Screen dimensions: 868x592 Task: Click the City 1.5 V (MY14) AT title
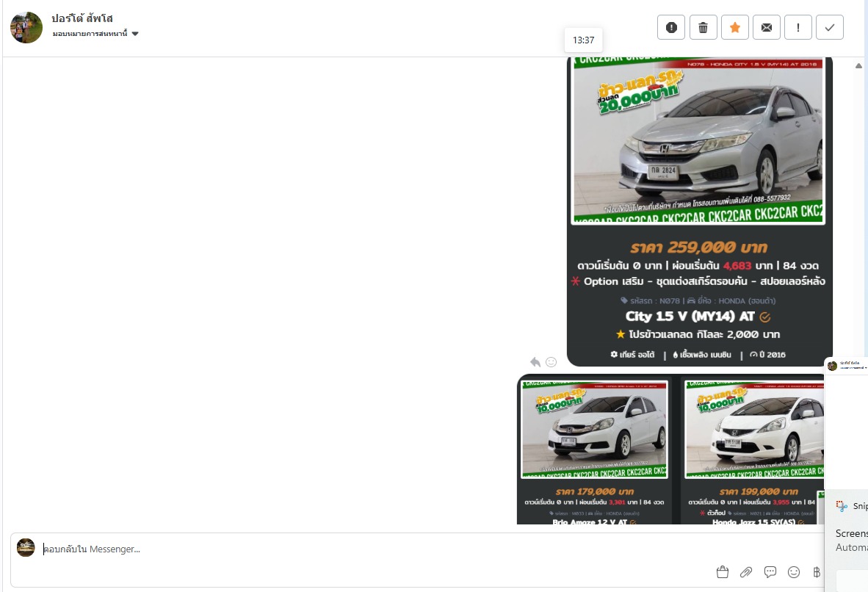coord(690,317)
